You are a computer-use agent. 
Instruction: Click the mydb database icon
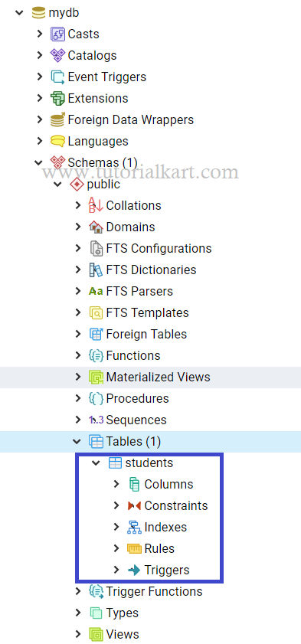(38, 13)
